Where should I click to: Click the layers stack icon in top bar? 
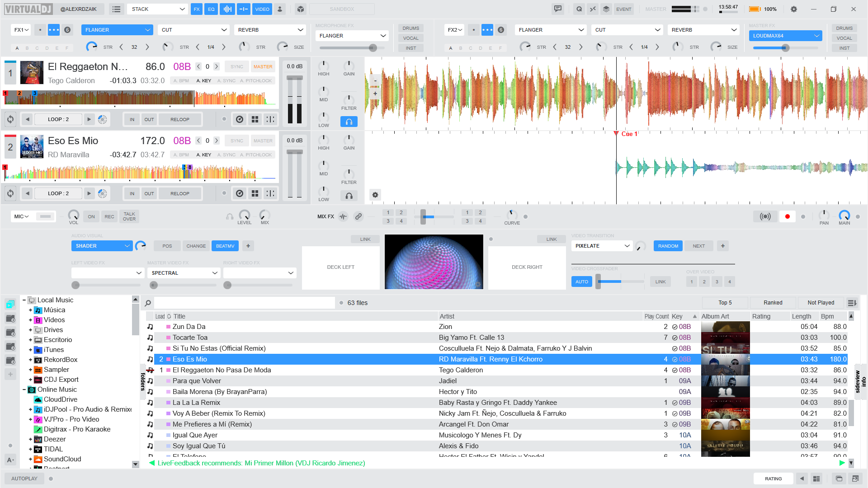606,9
